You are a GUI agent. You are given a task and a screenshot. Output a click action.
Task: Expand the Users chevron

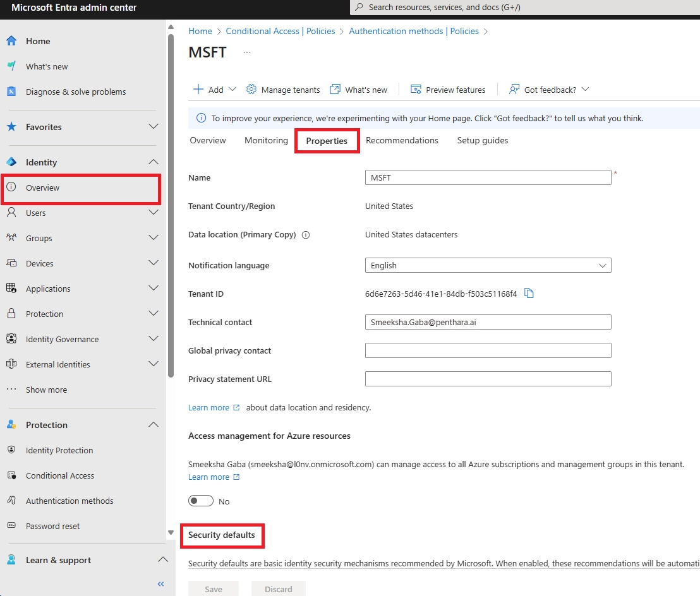coord(154,212)
